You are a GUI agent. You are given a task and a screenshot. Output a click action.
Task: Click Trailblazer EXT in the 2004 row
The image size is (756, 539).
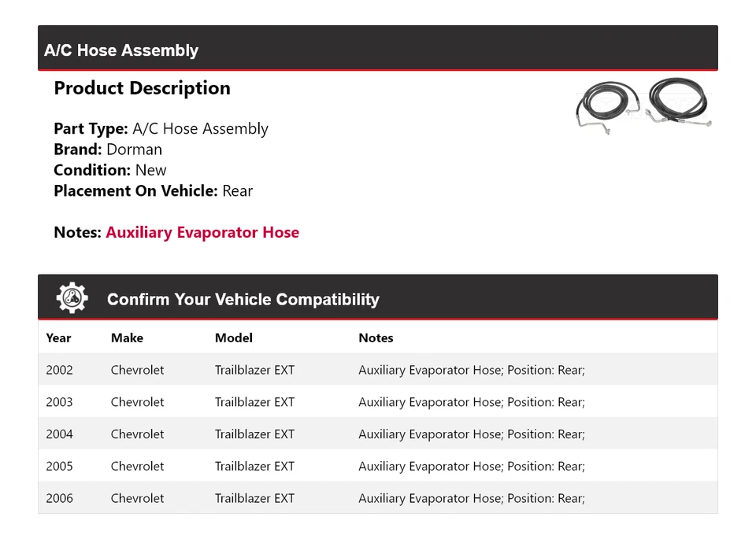[x=254, y=434]
